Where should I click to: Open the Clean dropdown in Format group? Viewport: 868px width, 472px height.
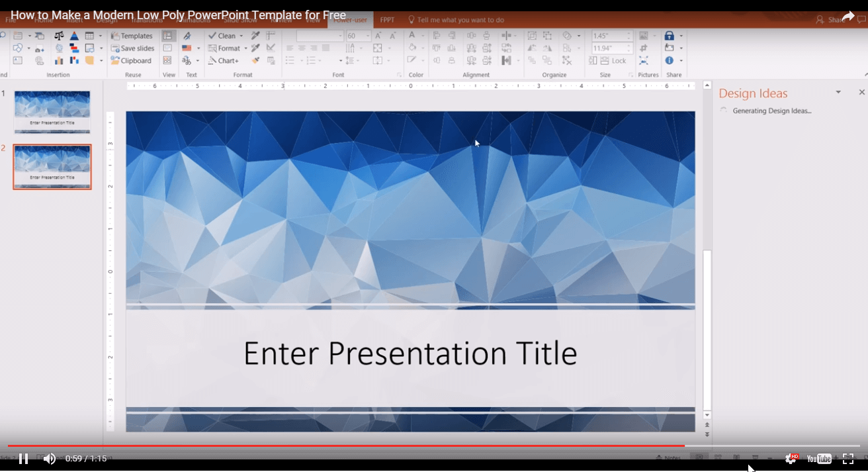tap(225, 36)
